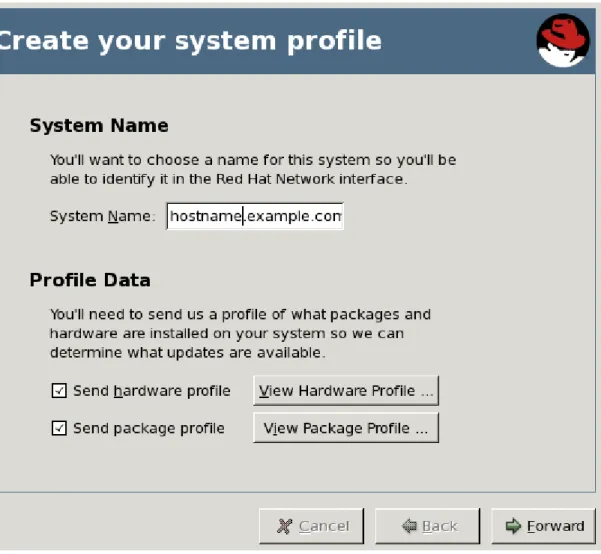Click the paragraph starting 'You'll want to choose'
The image size is (601, 554).
[x=253, y=169]
